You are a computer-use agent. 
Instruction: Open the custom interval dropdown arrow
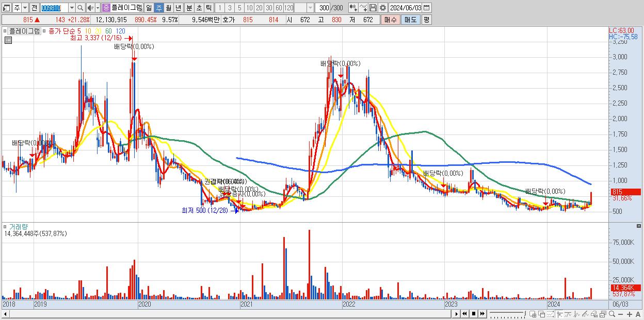310,8
